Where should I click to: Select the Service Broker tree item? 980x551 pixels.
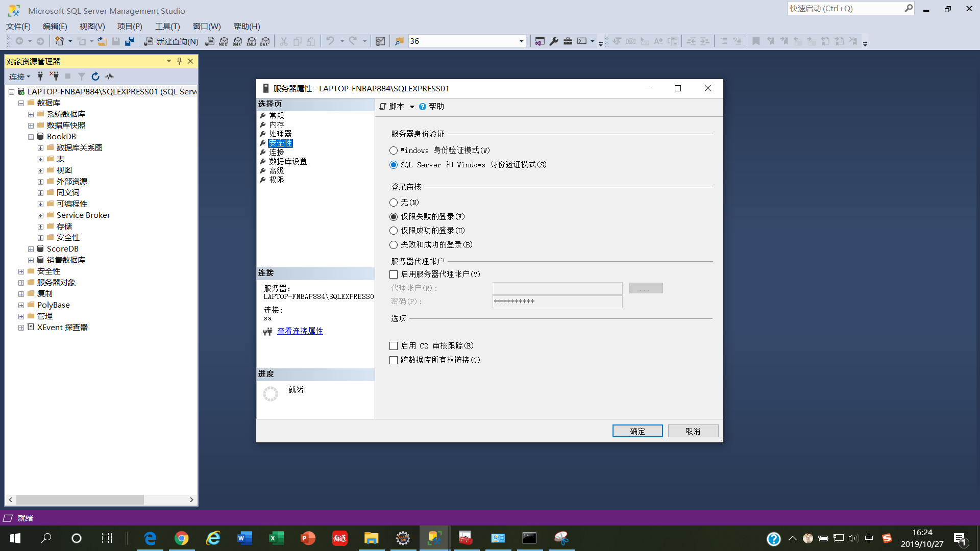click(83, 215)
